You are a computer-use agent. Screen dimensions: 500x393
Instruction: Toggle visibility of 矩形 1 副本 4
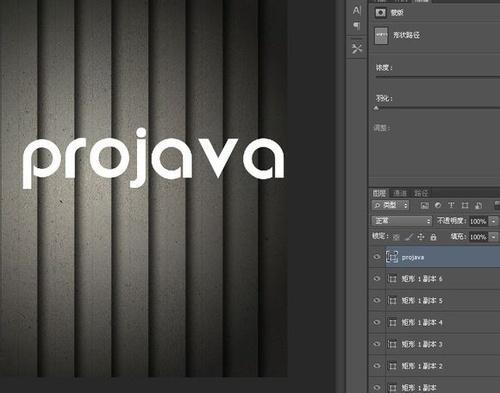tap(377, 322)
